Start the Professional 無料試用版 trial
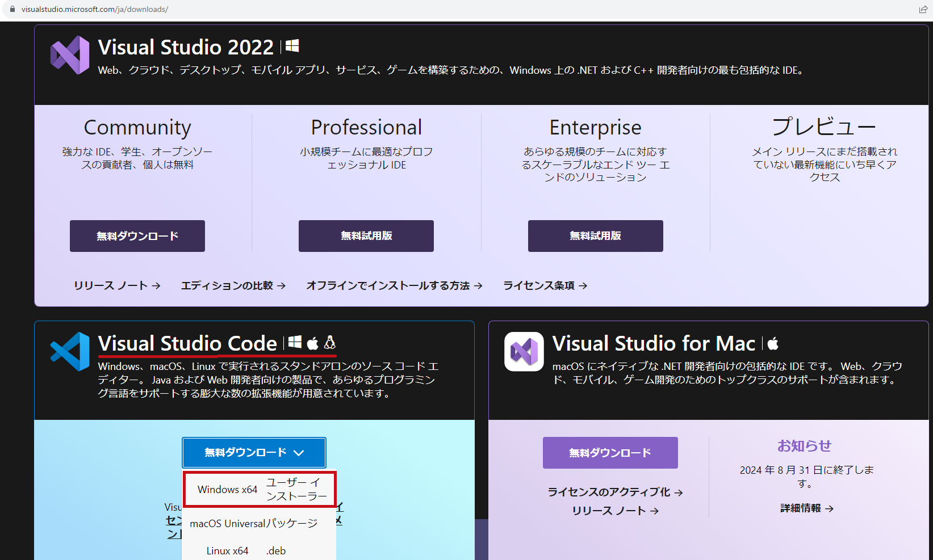Image resolution: width=933 pixels, height=560 pixels. [x=366, y=236]
